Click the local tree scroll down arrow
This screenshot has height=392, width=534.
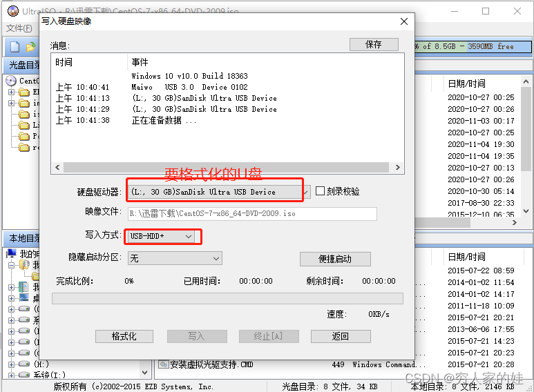pyautogui.click(x=145, y=373)
